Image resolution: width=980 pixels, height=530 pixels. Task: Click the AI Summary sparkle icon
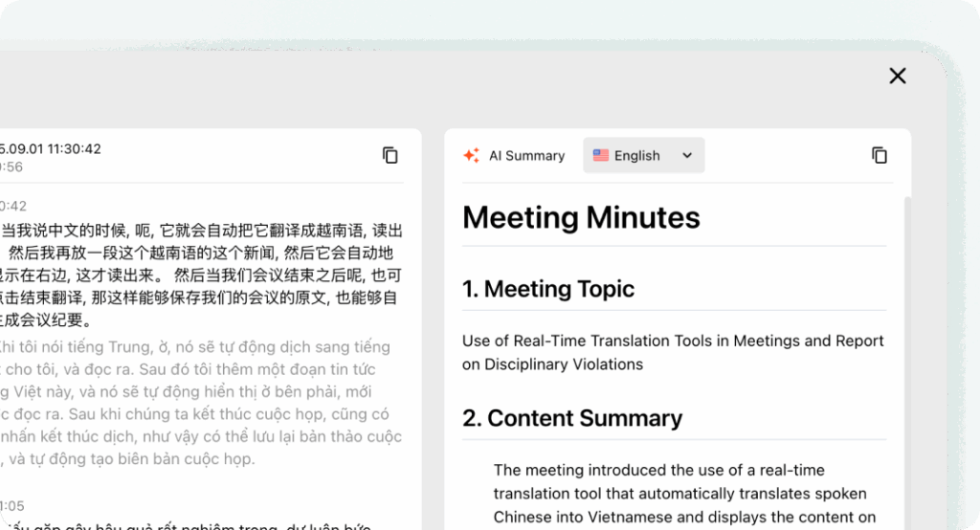coord(471,155)
